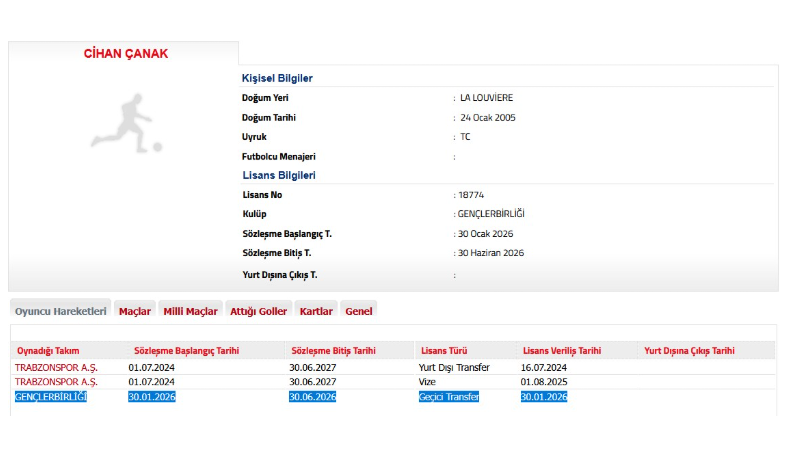
Task: Click the Kişisel Bilgiler section heading
Action: coord(277,78)
